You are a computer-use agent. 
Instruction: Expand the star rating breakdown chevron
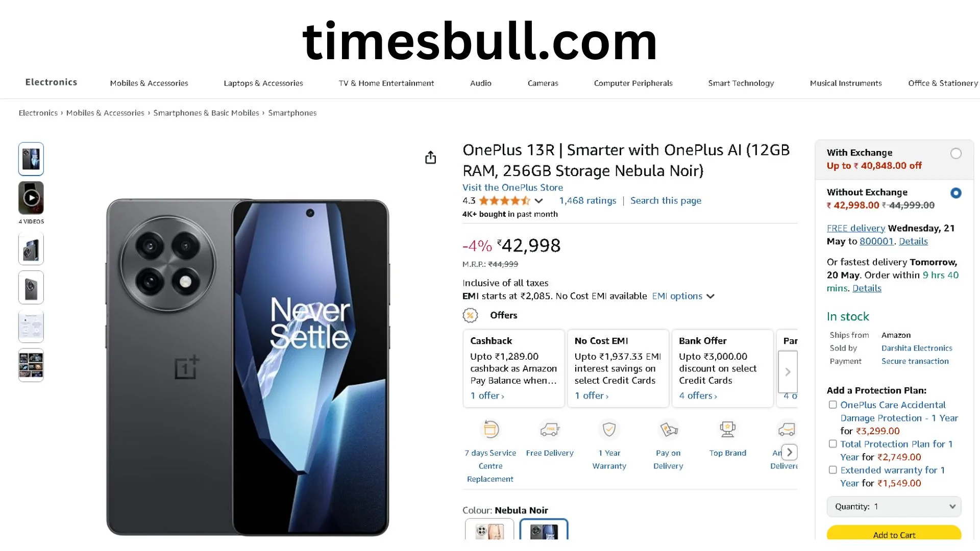point(538,201)
